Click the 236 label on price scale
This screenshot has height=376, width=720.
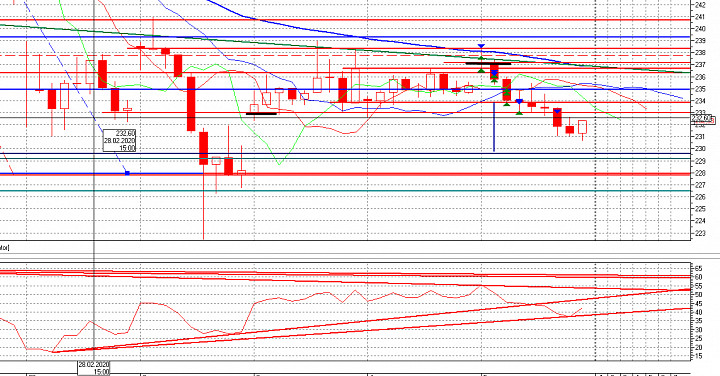pos(700,77)
